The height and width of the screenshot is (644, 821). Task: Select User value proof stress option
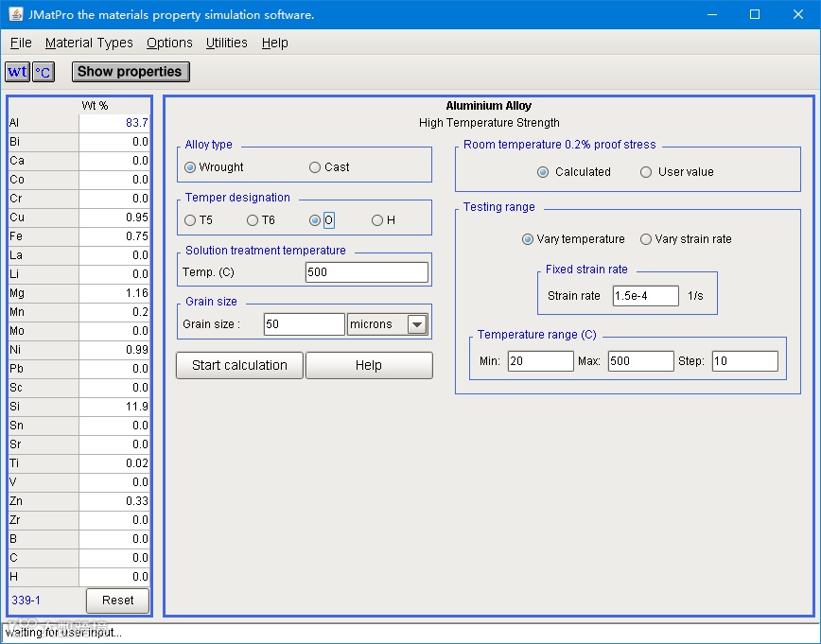click(x=677, y=172)
